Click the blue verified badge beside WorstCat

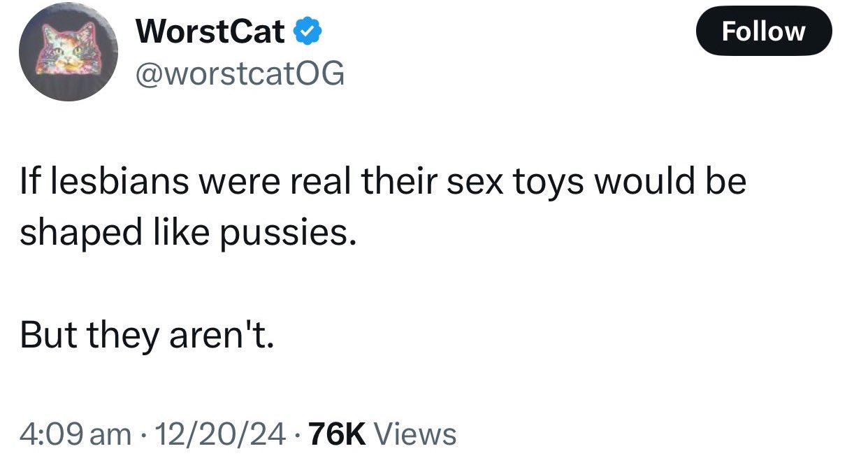[307, 31]
